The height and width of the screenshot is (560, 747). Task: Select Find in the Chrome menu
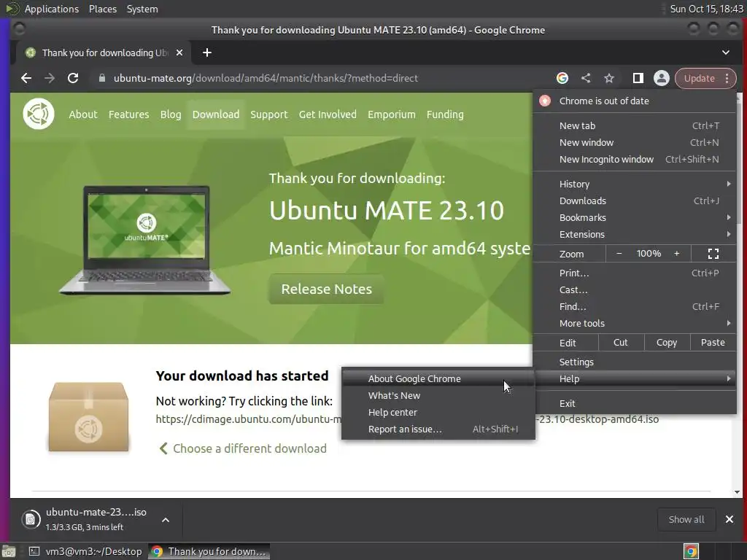[634, 307]
